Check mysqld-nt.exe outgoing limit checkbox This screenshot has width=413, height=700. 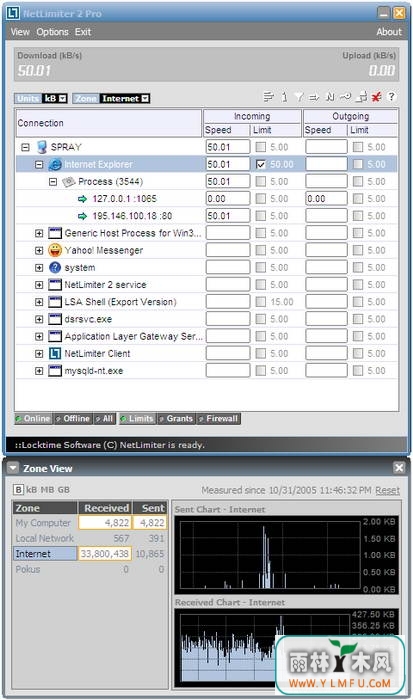pyautogui.click(x=358, y=371)
